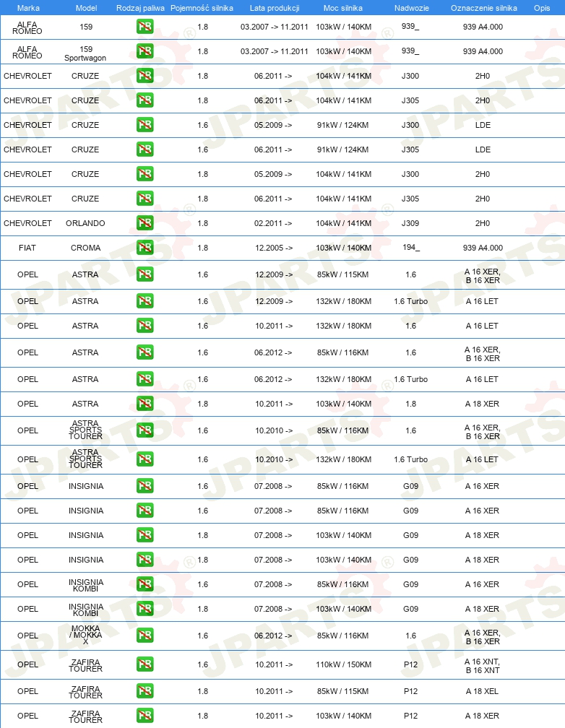565x728 pixels.
Task: Click the A 16 XNT, B 16 XNT engine cell
Action: [x=483, y=666]
